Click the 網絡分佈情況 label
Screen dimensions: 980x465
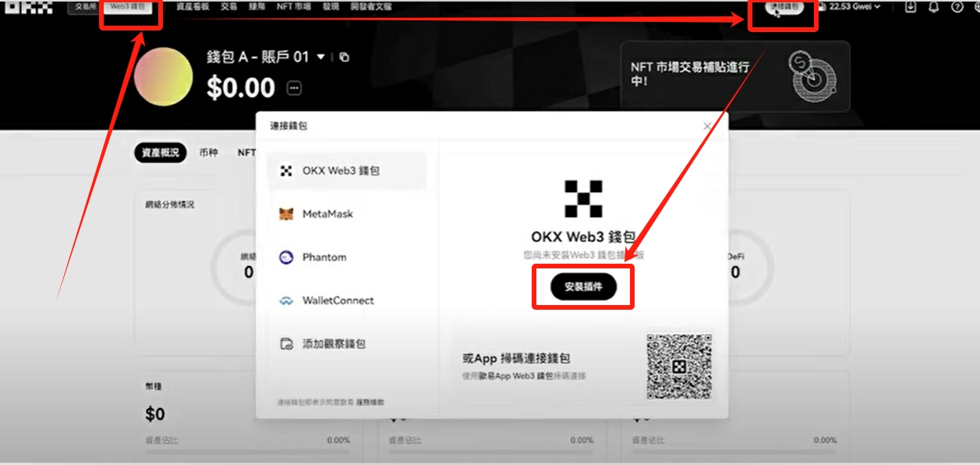click(x=169, y=204)
